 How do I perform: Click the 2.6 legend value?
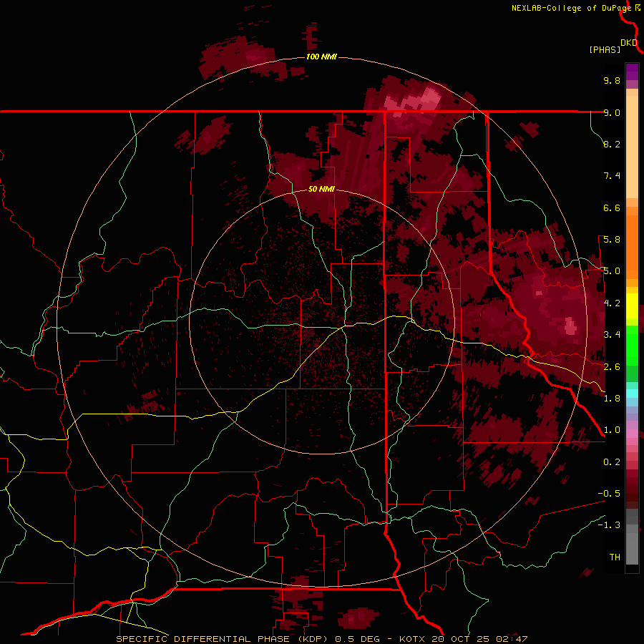click(x=612, y=367)
